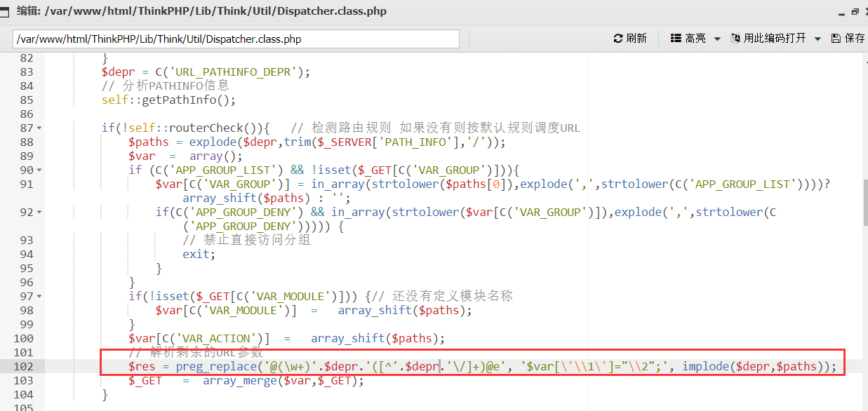
Task: Click the 高亮 highlight list icon
Action: (676, 39)
